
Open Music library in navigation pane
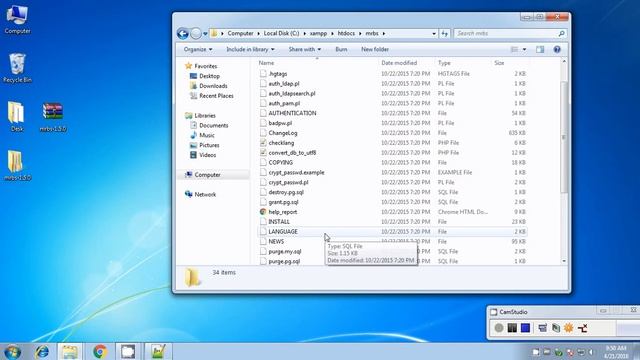tap(207, 135)
